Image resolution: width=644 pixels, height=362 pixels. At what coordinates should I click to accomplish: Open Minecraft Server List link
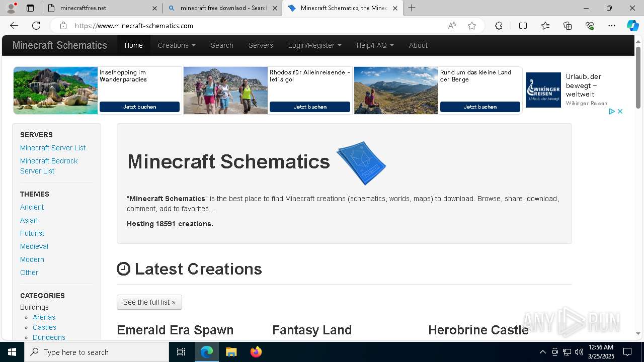point(53,148)
